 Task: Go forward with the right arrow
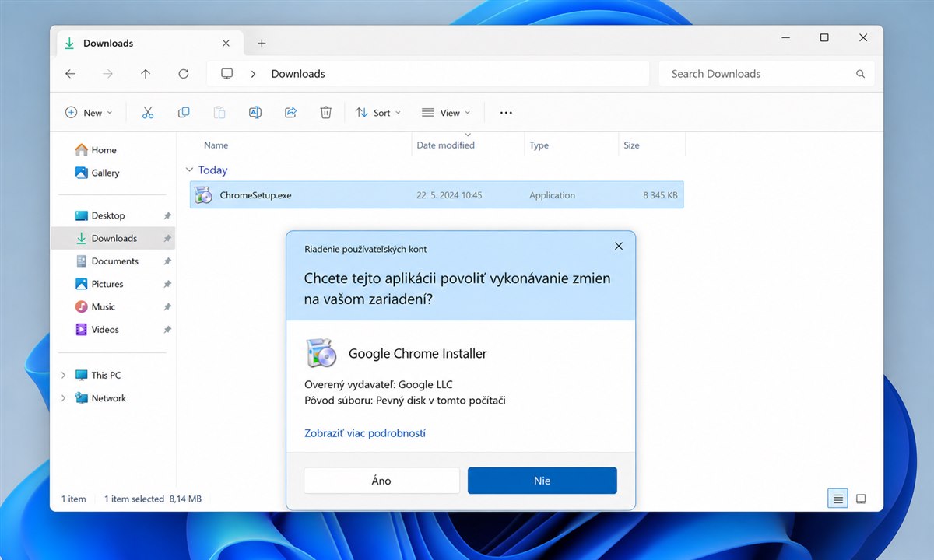pyautogui.click(x=108, y=74)
